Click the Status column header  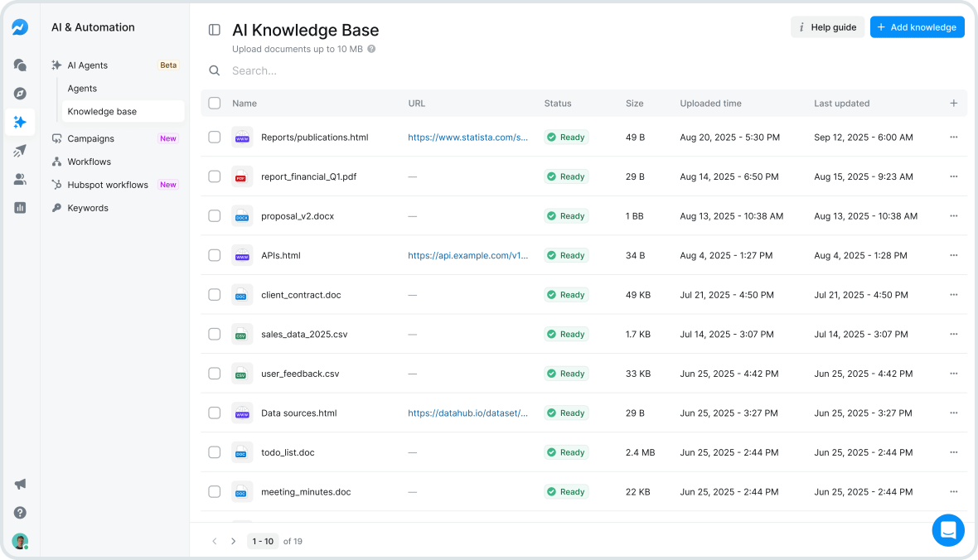click(x=558, y=104)
